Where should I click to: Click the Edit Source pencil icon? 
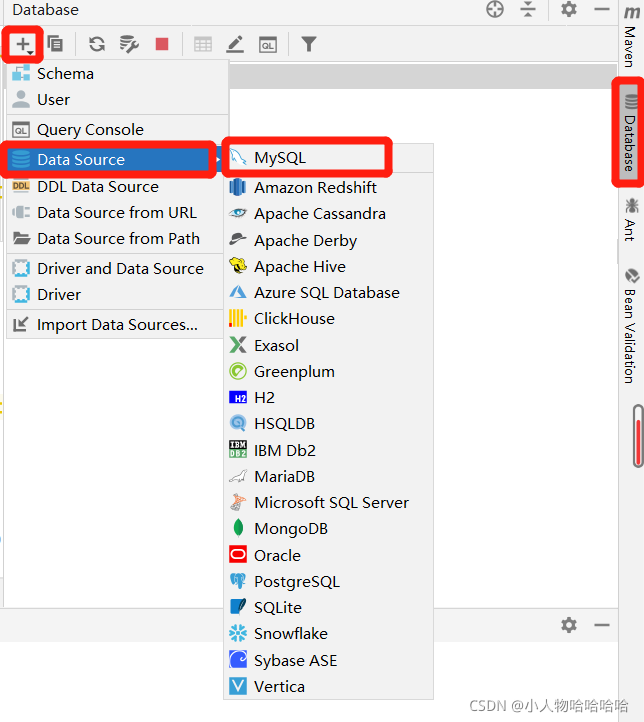point(235,44)
